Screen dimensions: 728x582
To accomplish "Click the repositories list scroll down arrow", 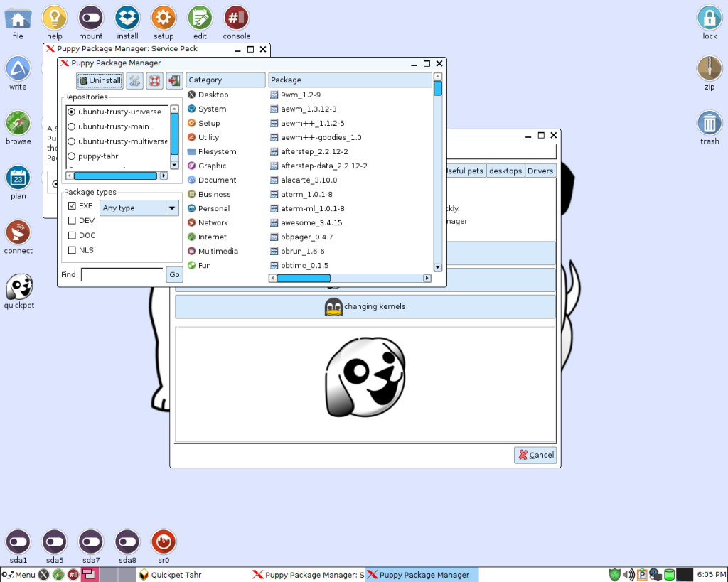I will pos(175,165).
